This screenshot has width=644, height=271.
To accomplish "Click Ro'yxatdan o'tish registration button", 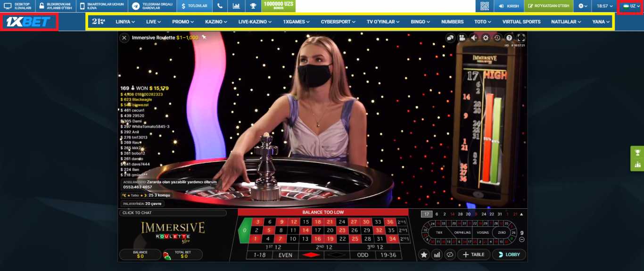I will click(548, 6).
